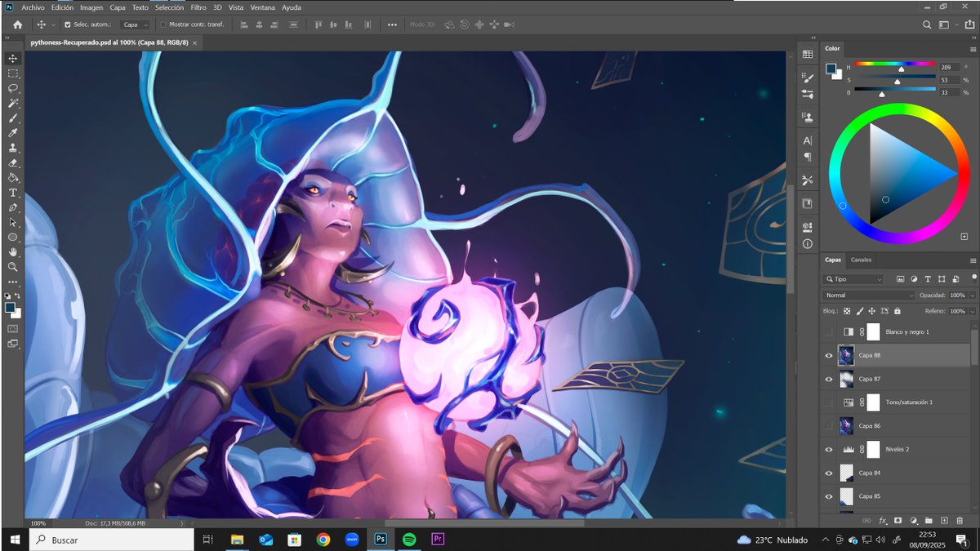Select the Hand tool
Image resolution: width=980 pixels, height=551 pixels.
click(13, 251)
